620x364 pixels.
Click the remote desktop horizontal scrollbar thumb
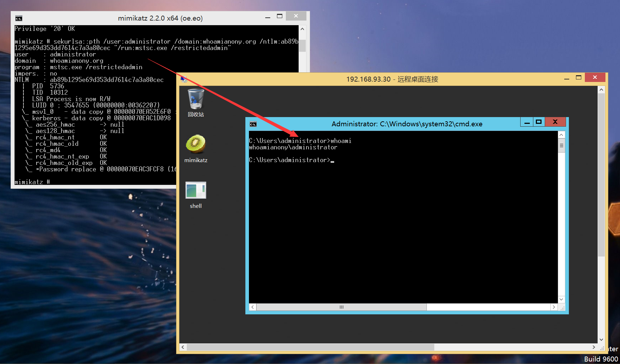tap(310, 347)
